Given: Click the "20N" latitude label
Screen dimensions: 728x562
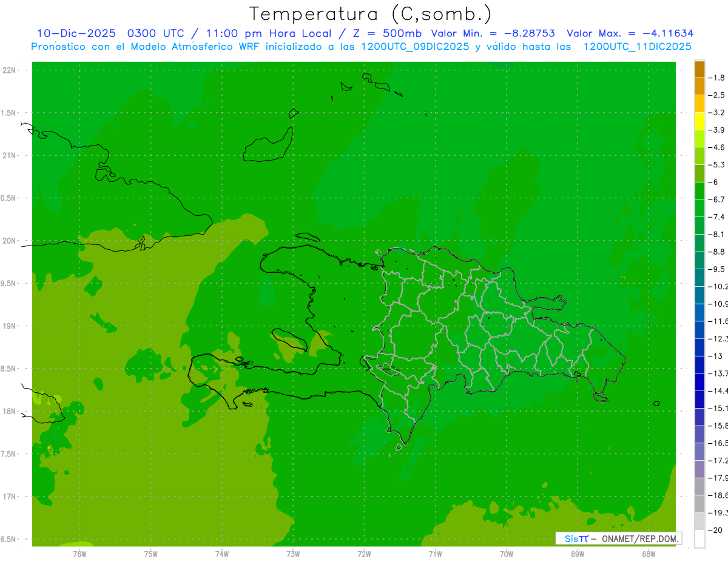Looking at the screenshot, I should pyautogui.click(x=9, y=241).
